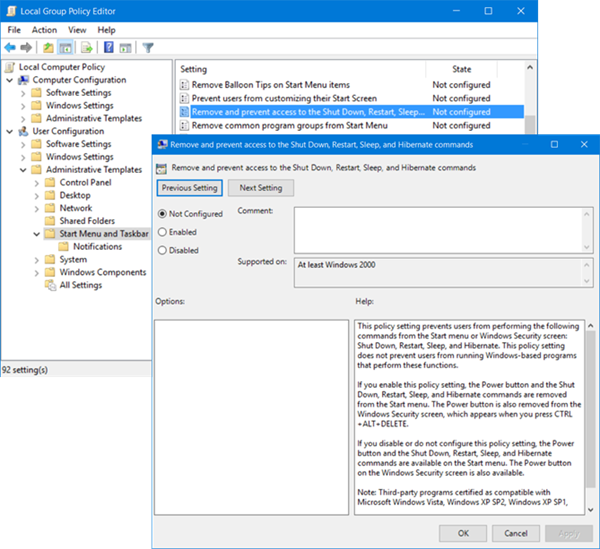The height and width of the screenshot is (549, 600).
Task: Collapse the Start Menu and Taskbar folder
Action: (36, 234)
